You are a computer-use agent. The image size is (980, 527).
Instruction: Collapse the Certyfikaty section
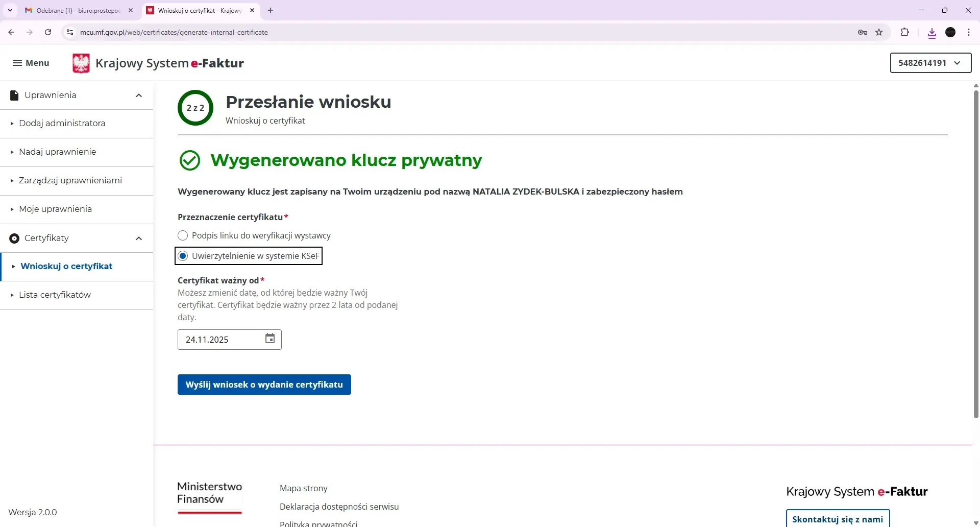(x=138, y=238)
